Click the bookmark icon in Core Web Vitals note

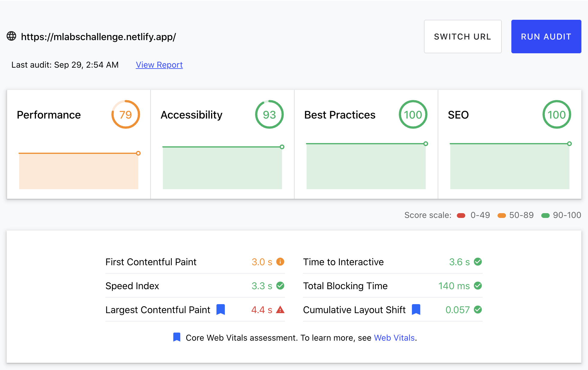coord(177,337)
